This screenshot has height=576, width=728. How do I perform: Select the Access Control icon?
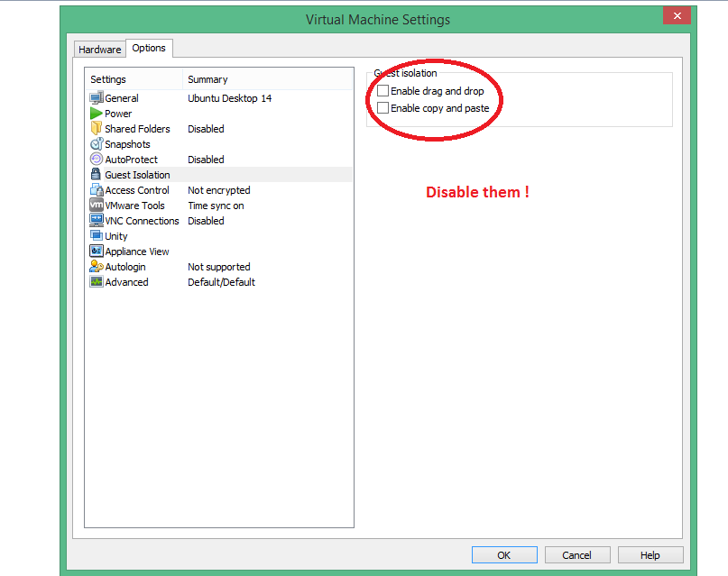click(x=97, y=189)
